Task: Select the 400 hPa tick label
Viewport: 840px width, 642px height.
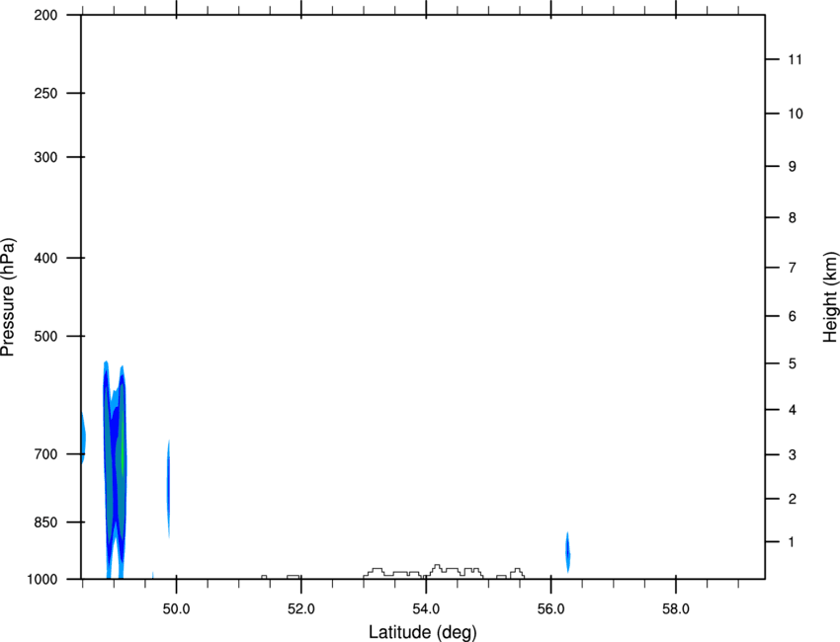Action: click(45, 258)
